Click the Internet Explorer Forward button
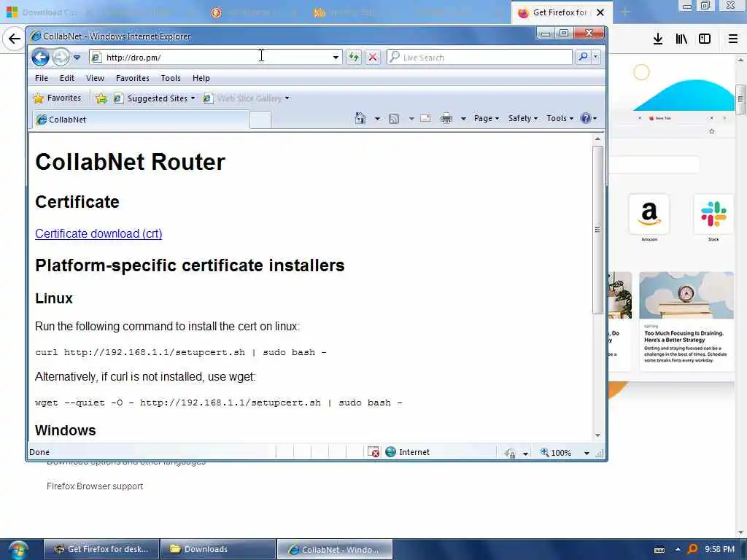The height and width of the screenshot is (560, 747). pos(61,58)
